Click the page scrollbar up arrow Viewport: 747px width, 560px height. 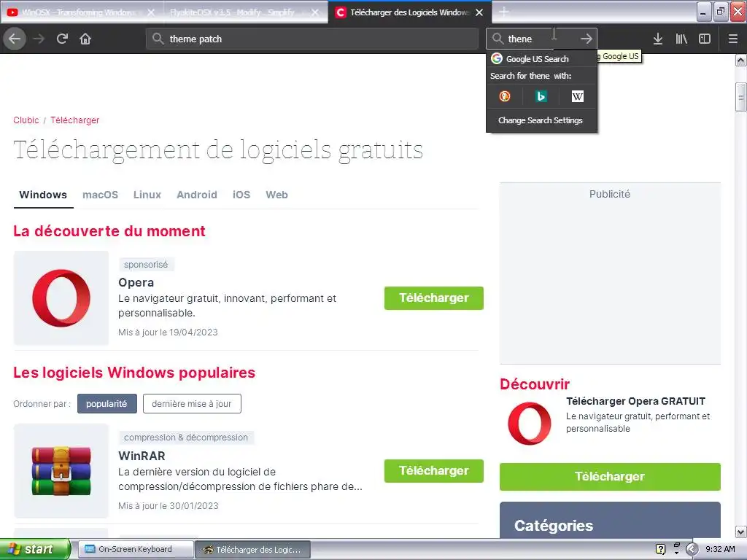click(x=741, y=60)
